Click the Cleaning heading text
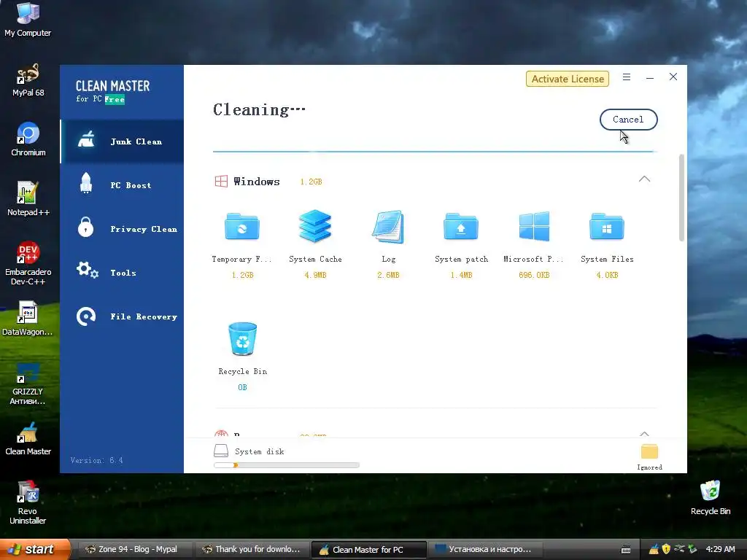This screenshot has height=560, width=747. (x=259, y=110)
